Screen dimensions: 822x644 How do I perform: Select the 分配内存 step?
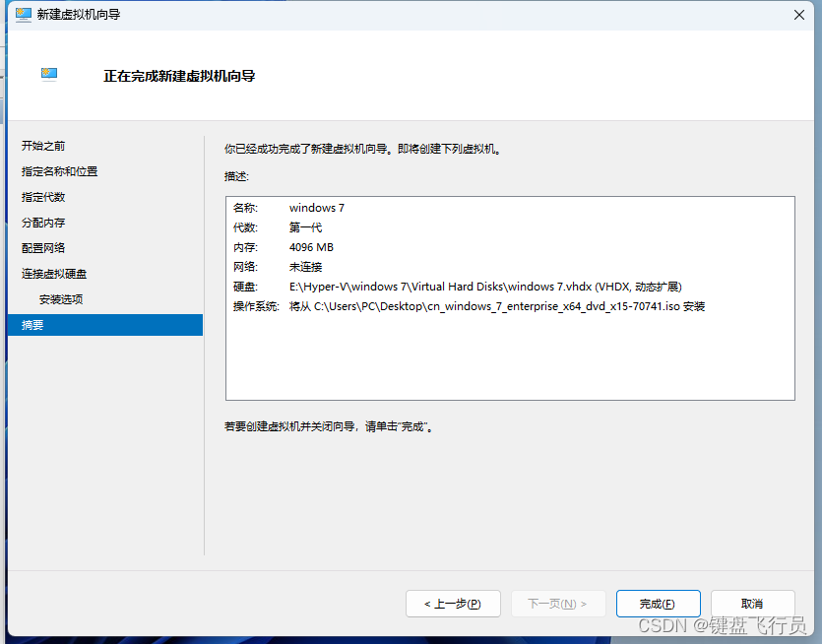click(44, 221)
